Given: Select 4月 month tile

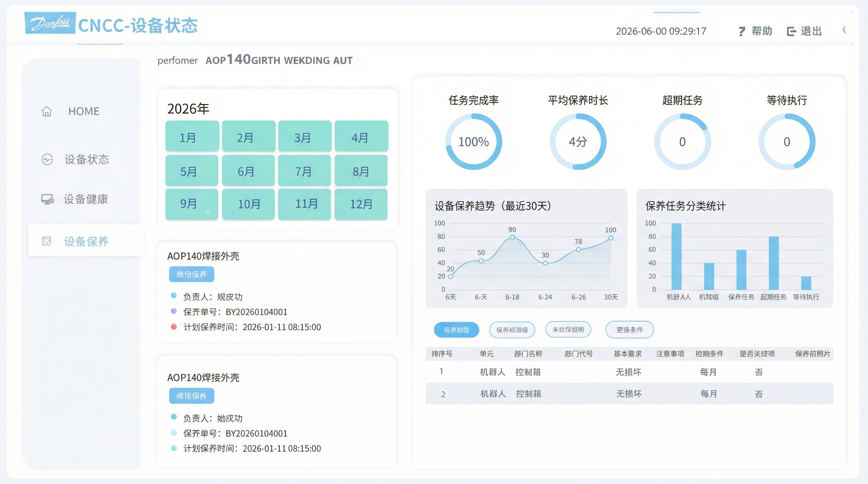Looking at the screenshot, I should click(361, 136).
